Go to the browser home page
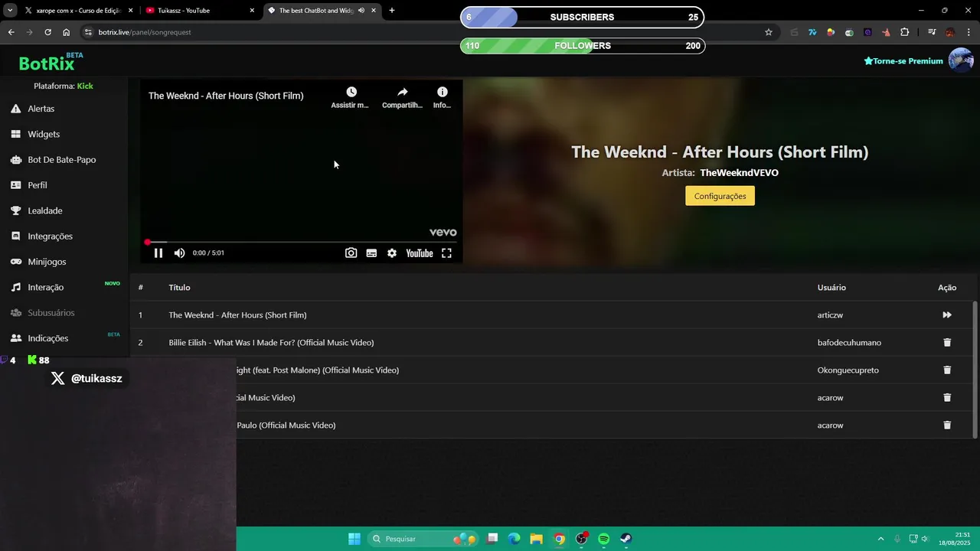This screenshot has height=551, width=980. point(66,32)
